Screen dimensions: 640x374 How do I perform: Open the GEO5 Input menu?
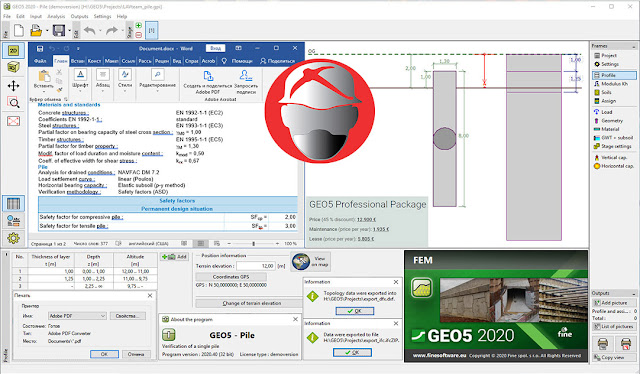(36, 16)
